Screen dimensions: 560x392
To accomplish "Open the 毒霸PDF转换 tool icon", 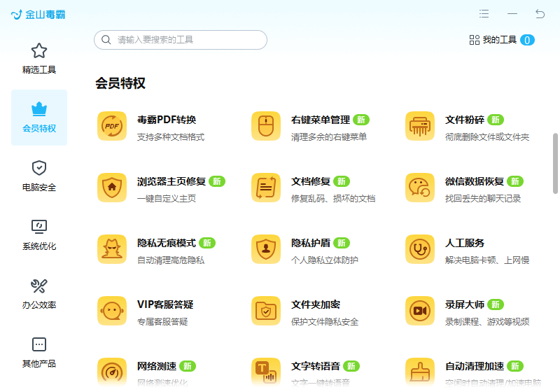I will tap(112, 126).
